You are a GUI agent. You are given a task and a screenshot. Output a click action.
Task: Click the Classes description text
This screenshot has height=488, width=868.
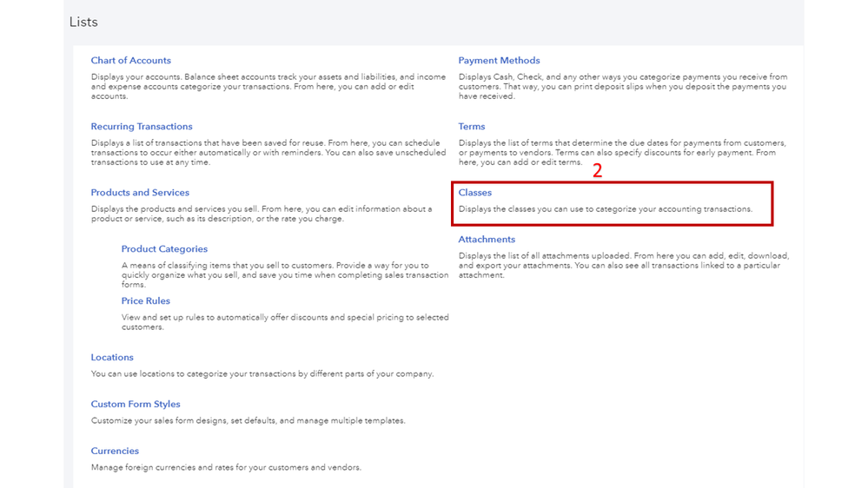[605, 209]
